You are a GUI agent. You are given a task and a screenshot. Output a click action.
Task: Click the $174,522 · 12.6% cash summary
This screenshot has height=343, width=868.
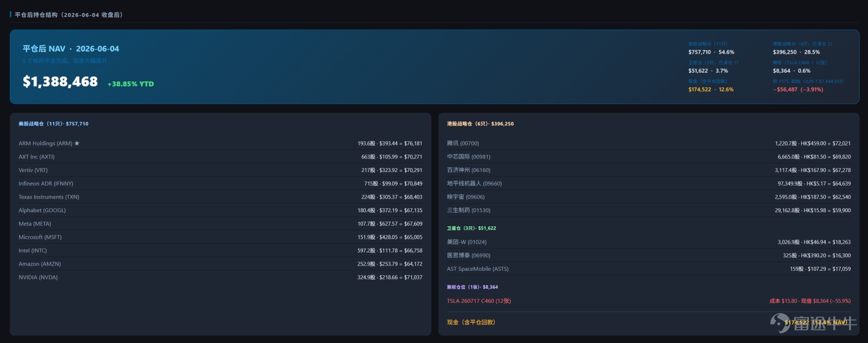click(711, 90)
